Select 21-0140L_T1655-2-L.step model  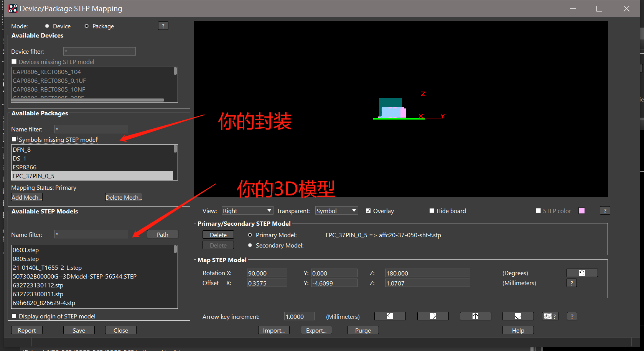(x=92, y=267)
